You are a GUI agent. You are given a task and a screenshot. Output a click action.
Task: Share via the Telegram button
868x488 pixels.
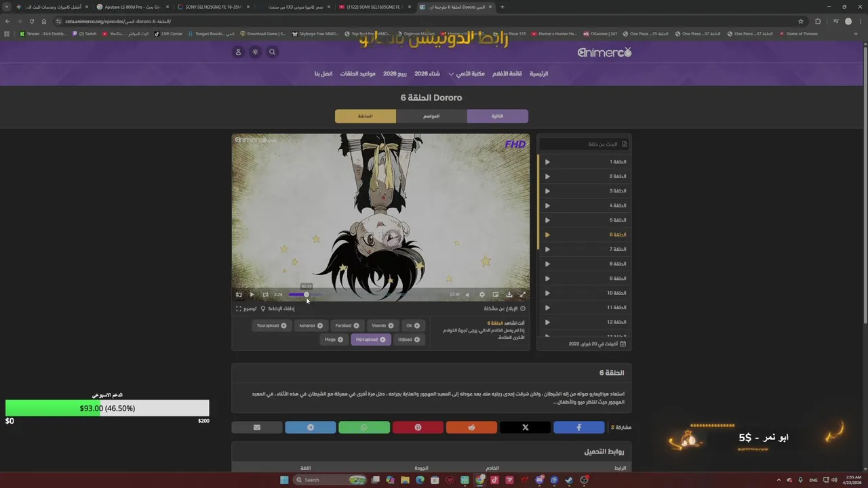point(311,428)
